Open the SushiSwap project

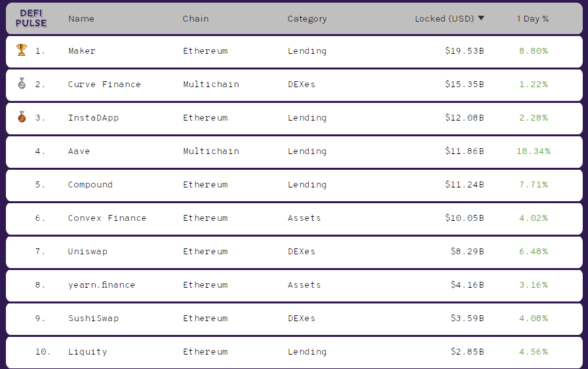[93, 318]
